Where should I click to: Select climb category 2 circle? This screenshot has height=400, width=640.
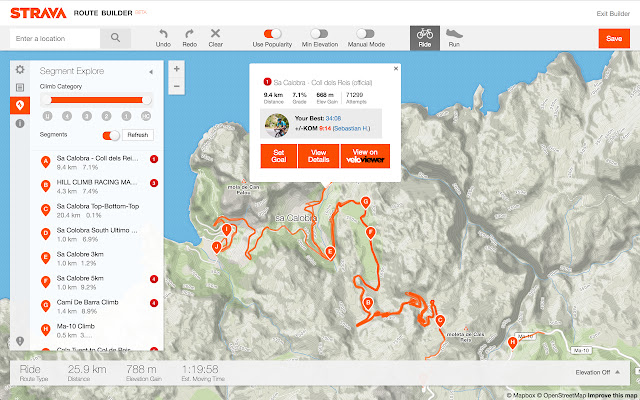107,116
